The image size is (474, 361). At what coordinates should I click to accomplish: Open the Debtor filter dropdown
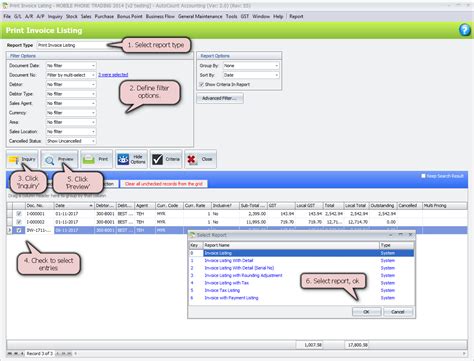pyautogui.click(x=93, y=85)
